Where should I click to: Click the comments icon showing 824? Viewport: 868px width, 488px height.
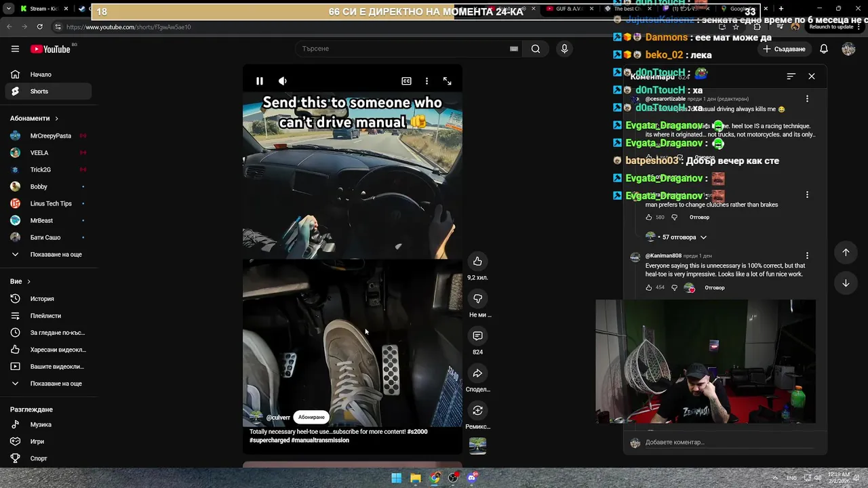tap(477, 336)
